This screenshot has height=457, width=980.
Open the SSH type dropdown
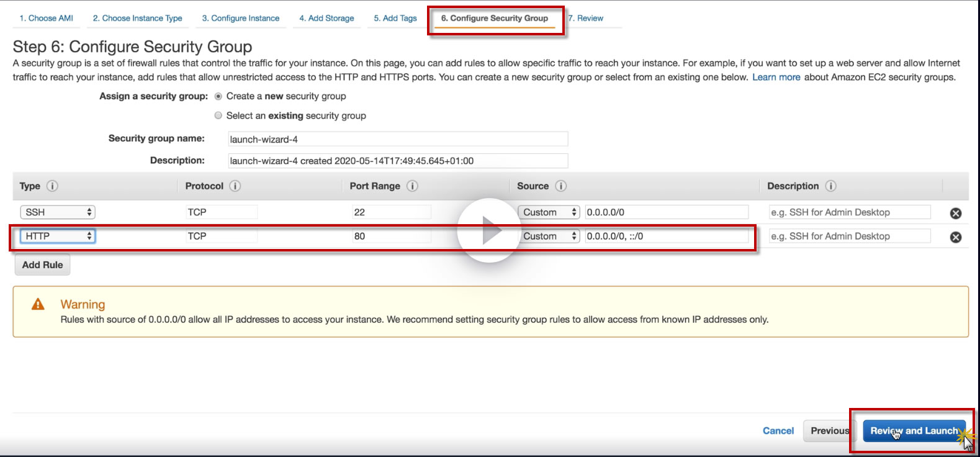pyautogui.click(x=57, y=212)
